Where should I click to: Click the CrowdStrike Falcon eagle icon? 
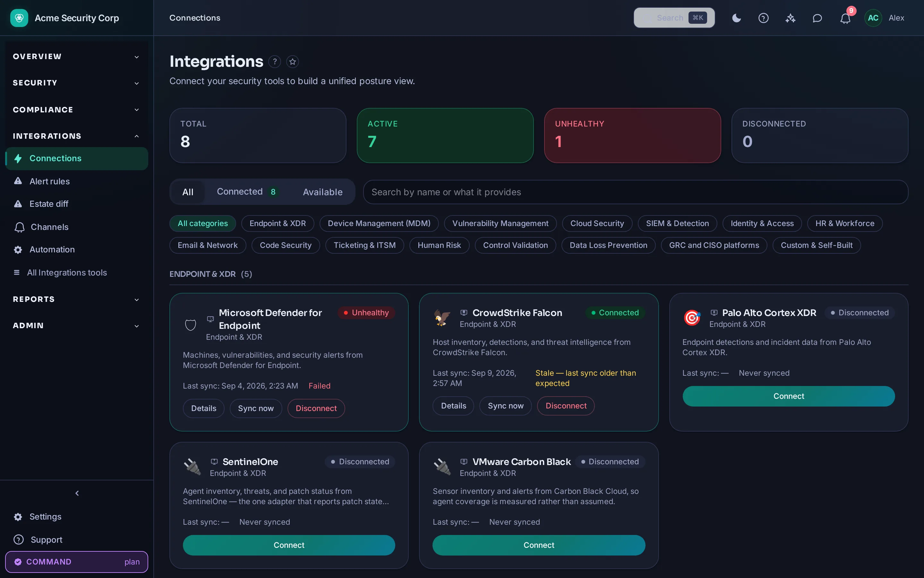pos(442,318)
